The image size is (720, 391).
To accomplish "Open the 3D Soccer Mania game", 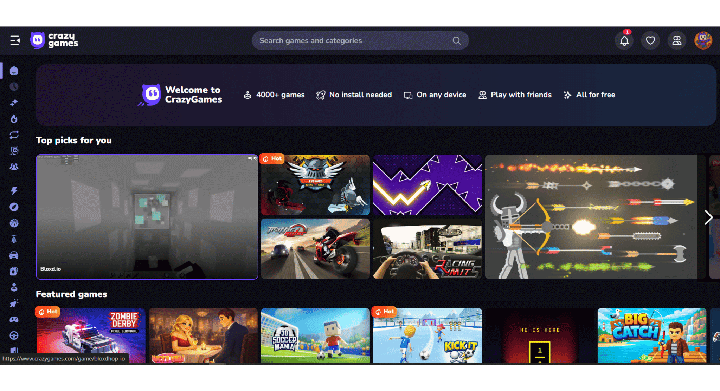I will pyautogui.click(x=315, y=335).
